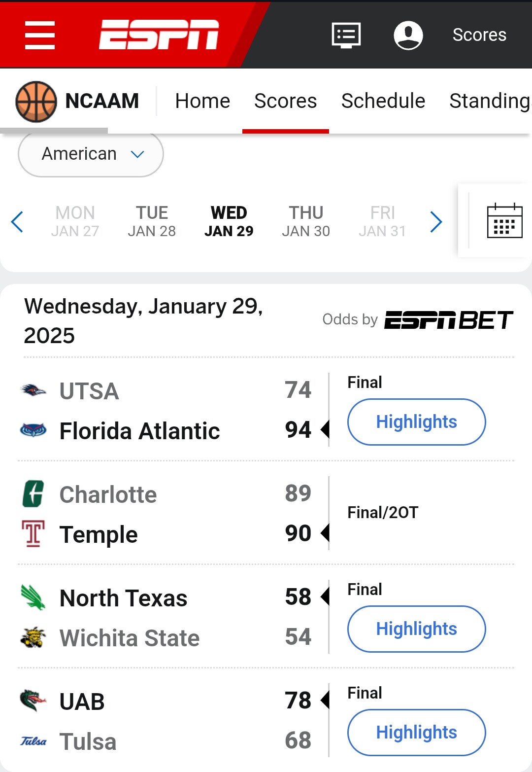Tap the ESPN logo

pos(159,35)
